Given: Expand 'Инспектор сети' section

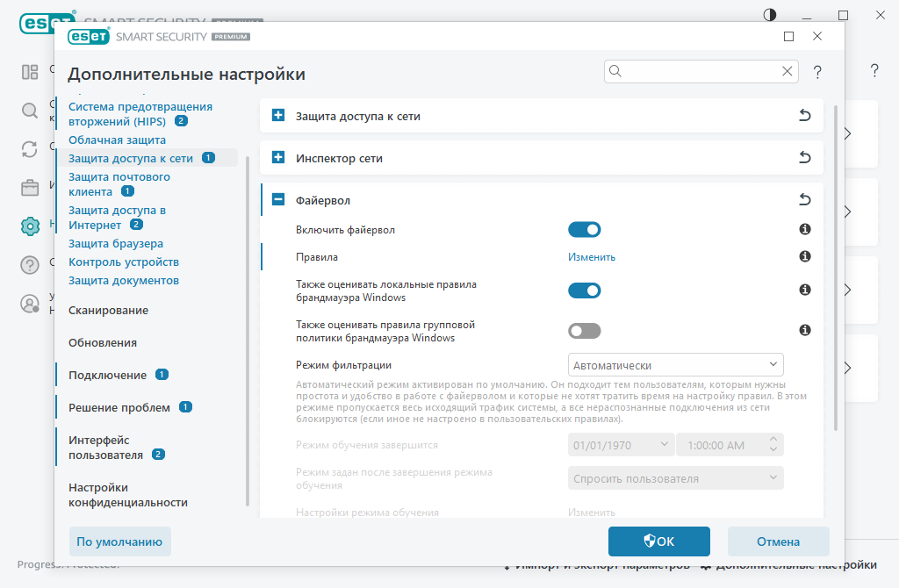Looking at the screenshot, I should point(278,157).
